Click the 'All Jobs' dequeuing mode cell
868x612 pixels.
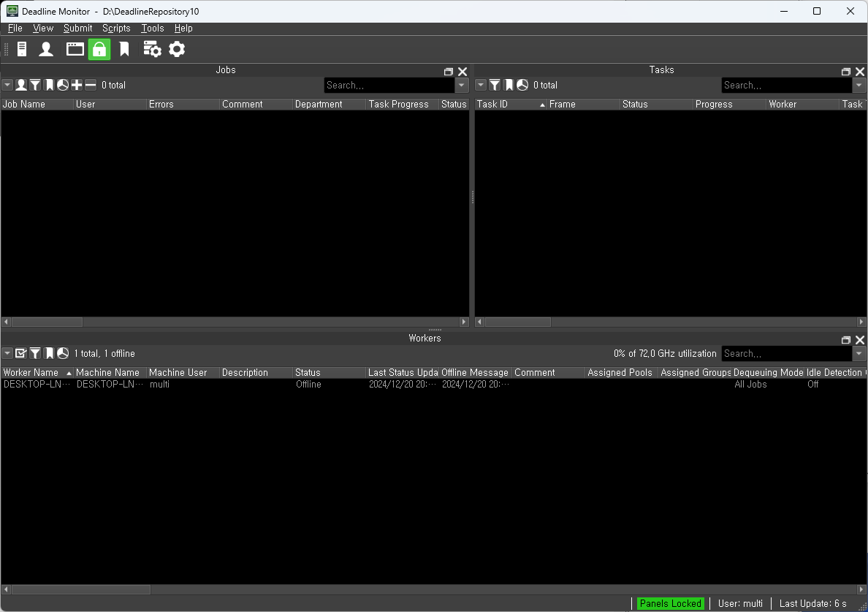(x=768, y=385)
